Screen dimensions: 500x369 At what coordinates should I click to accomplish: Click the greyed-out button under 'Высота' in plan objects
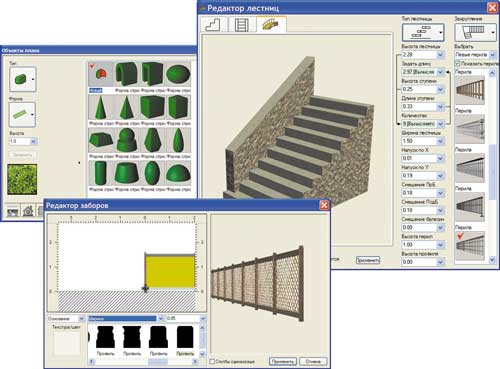22,155
